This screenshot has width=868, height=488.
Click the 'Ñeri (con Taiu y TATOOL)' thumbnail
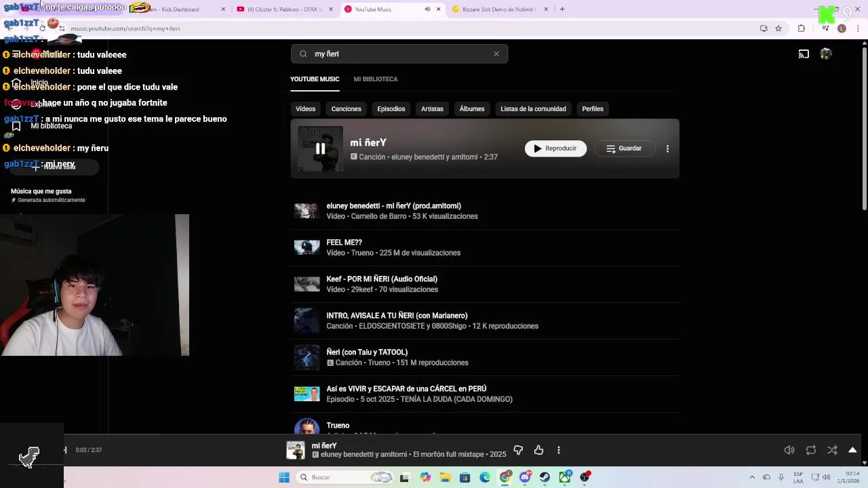coord(307,357)
